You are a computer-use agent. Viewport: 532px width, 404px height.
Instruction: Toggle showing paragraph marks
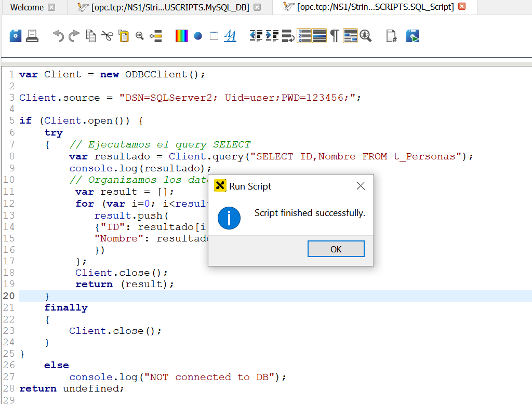click(x=335, y=36)
